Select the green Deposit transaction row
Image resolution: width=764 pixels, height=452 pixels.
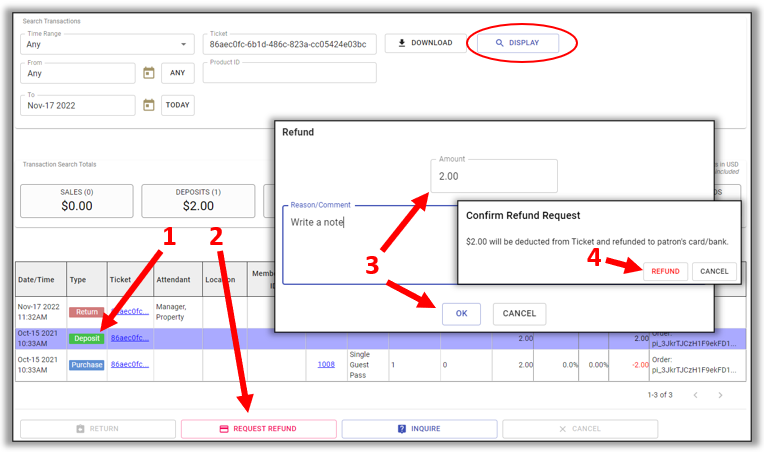pos(86,338)
